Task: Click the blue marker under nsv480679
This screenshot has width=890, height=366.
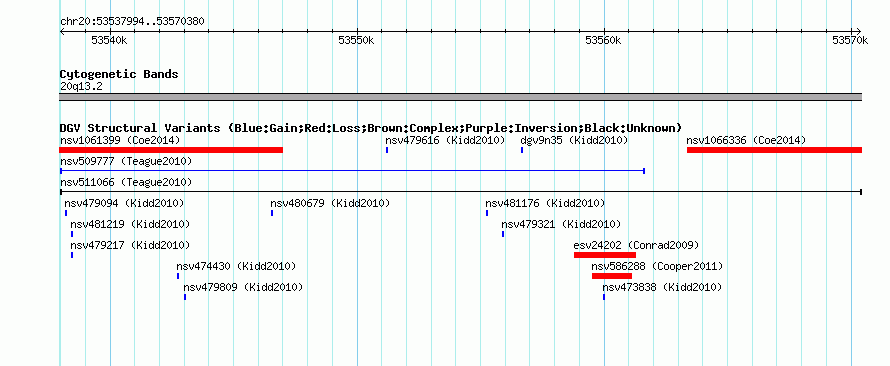Action: point(272,213)
